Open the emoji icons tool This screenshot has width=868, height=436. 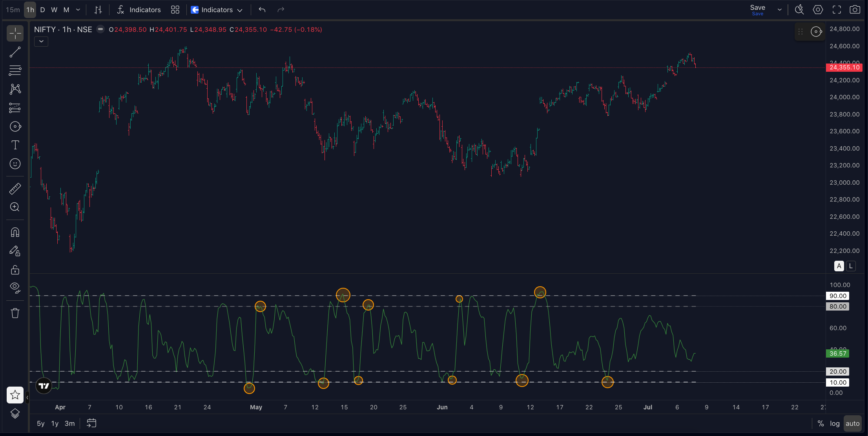(15, 163)
